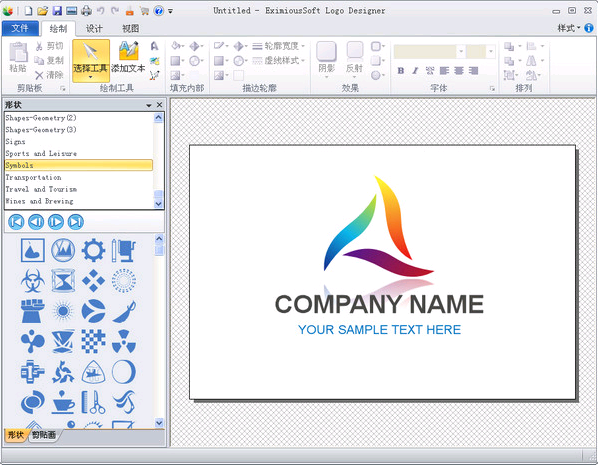Set text alignment to right

(x=473, y=71)
